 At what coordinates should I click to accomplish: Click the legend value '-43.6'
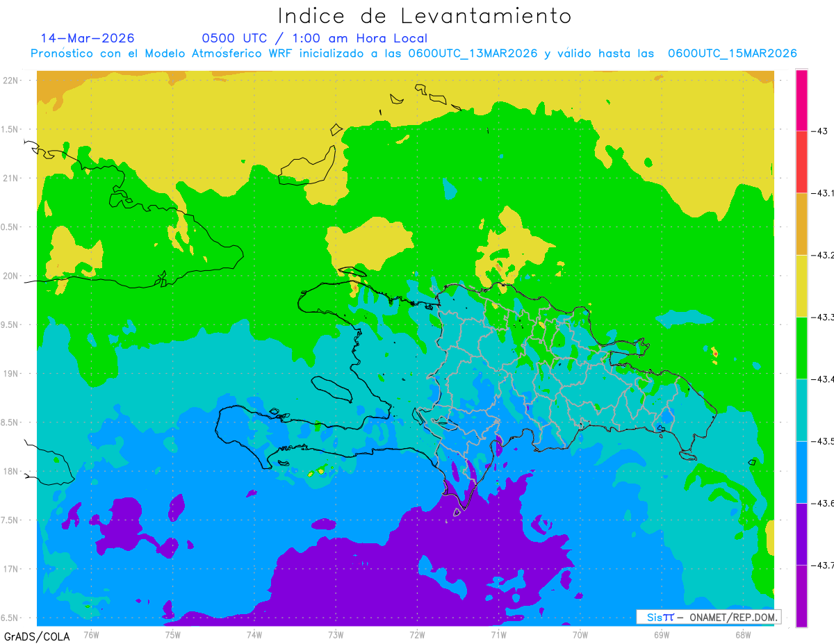(822, 503)
